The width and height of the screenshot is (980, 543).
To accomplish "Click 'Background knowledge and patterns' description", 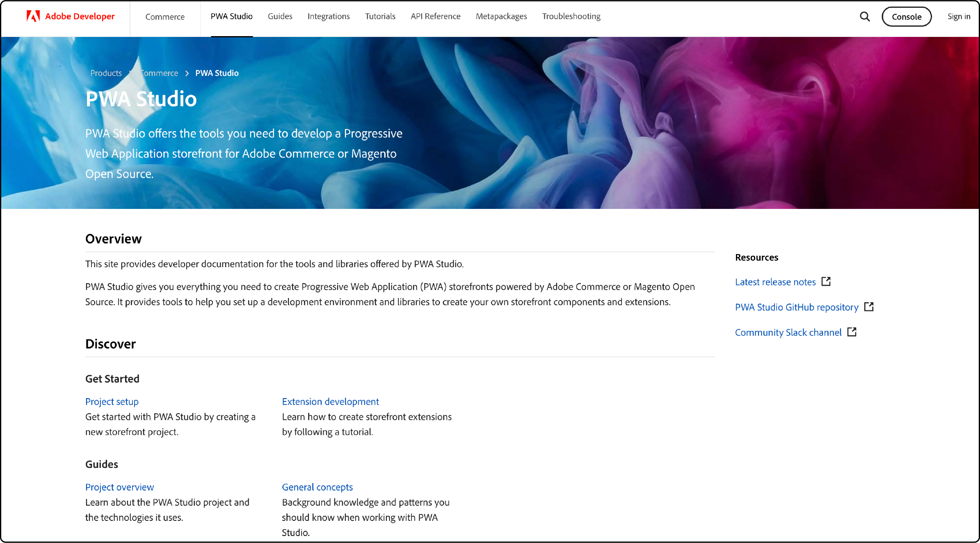I will click(366, 518).
